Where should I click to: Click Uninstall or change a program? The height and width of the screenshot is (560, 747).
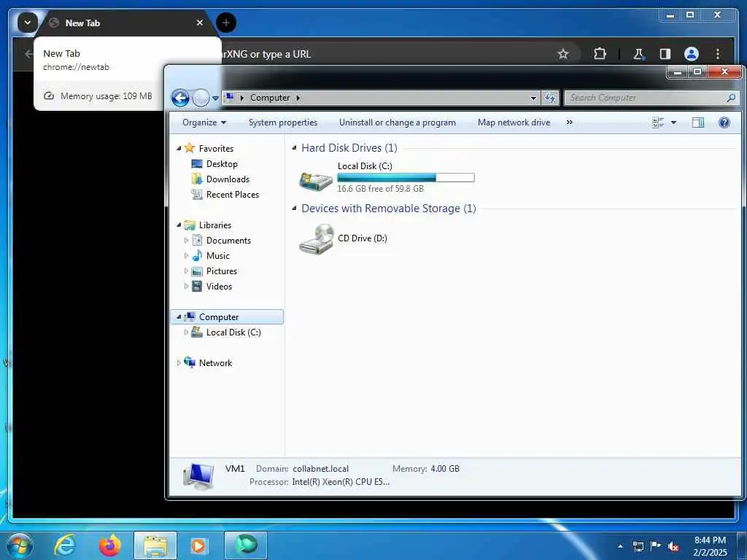[398, 122]
